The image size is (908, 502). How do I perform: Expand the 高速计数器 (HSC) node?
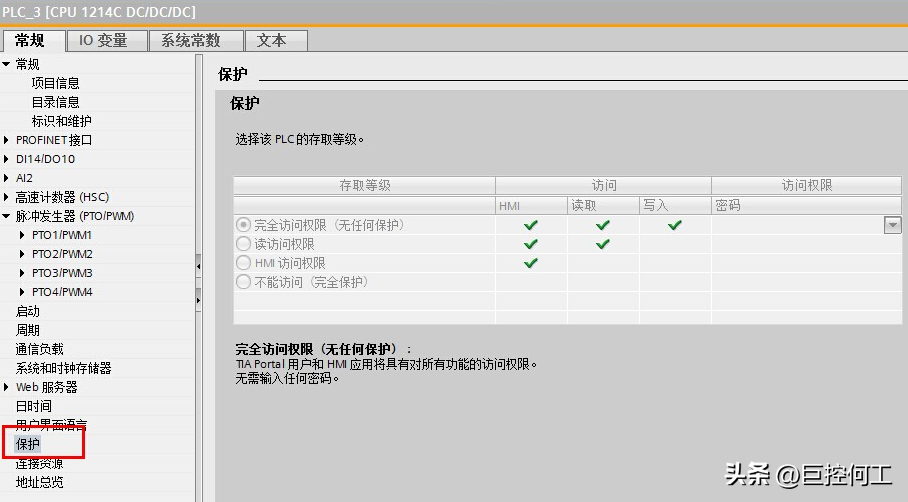pyautogui.click(x=6, y=197)
